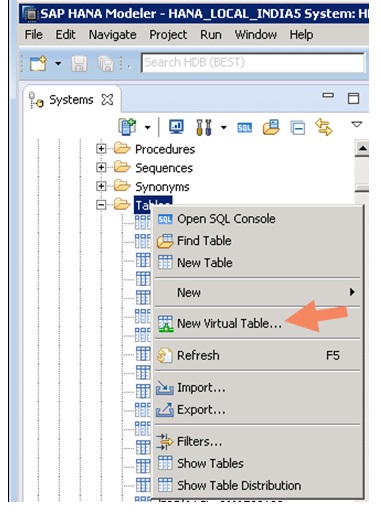Select the Systems tab
The image size is (381, 515).
(71, 100)
